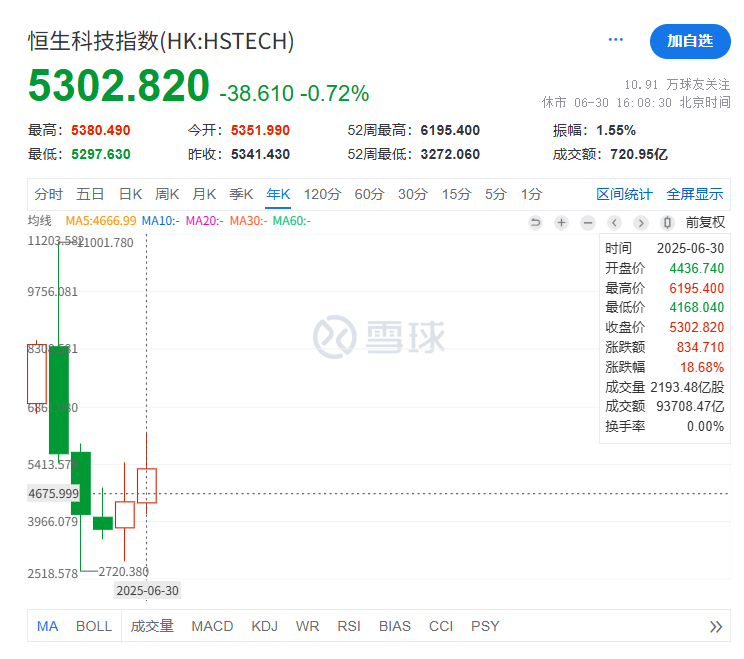The image size is (744, 659).
Task: Click the first red hollow candlestick
Action: [x=37, y=374]
